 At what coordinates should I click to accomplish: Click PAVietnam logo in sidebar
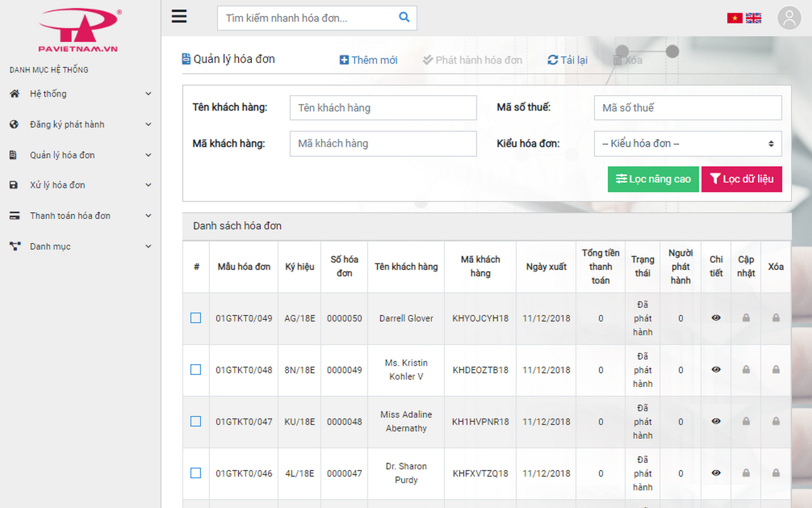coord(78,30)
